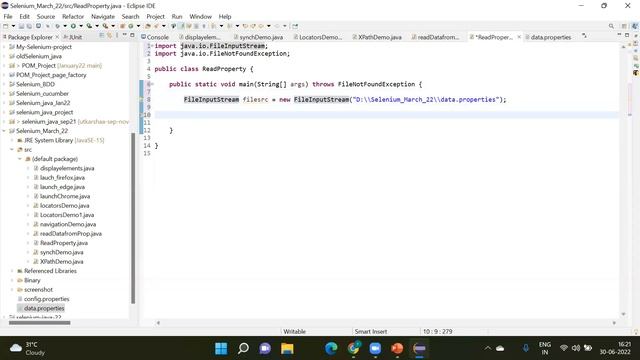Toggle code folding for the main method

tap(152, 84)
